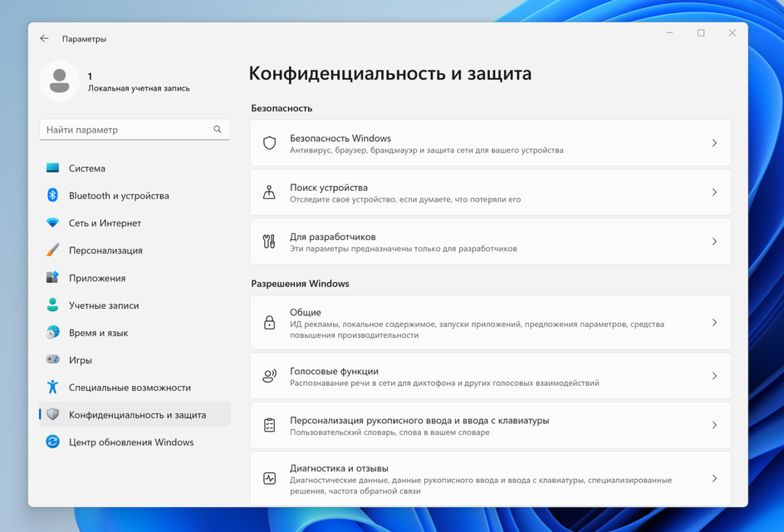Screen dimensions: 784x532
Task: Open Безопасность Windows title
Action: 340,138
